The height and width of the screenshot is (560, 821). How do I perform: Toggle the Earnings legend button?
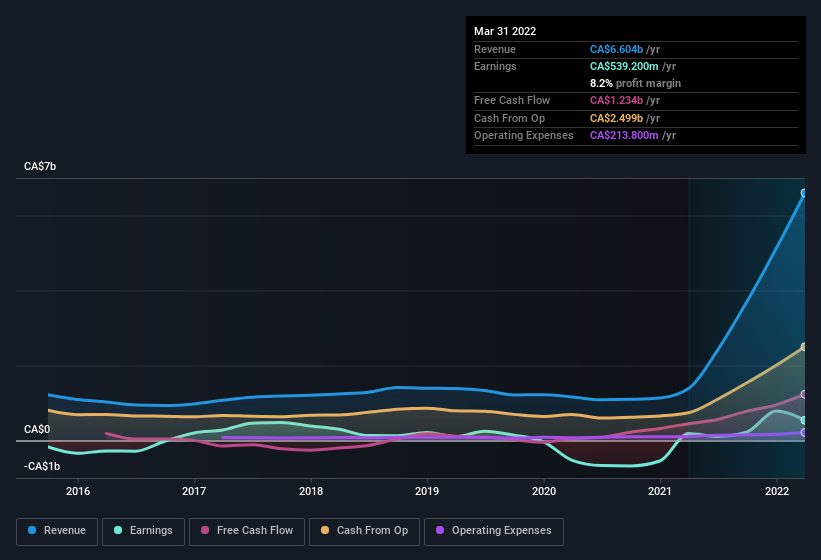tap(143, 531)
